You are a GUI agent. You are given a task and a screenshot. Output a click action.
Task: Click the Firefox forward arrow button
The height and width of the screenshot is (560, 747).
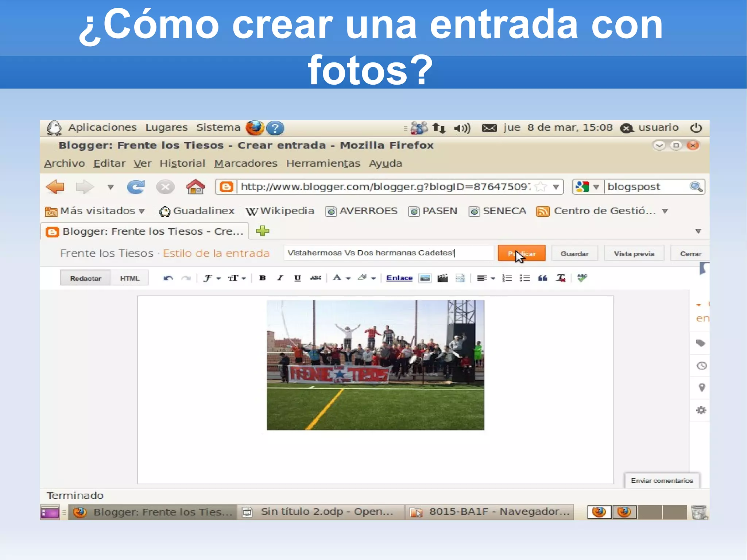85,187
